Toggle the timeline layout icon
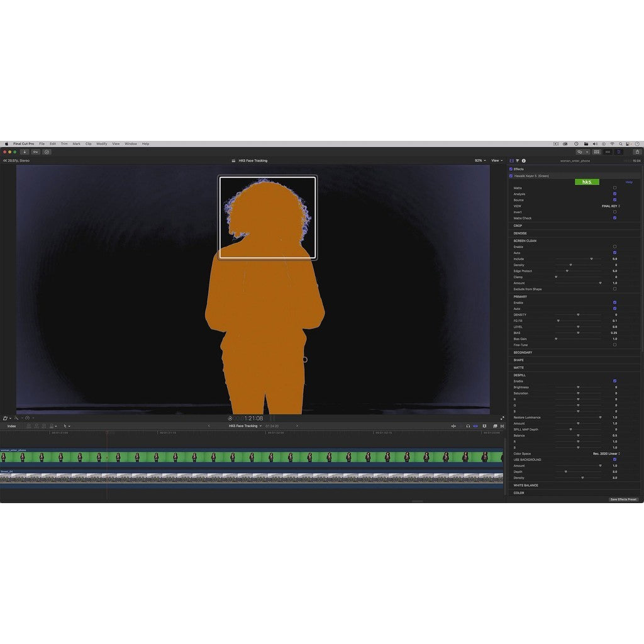This screenshot has height=644, width=644. tap(608, 152)
